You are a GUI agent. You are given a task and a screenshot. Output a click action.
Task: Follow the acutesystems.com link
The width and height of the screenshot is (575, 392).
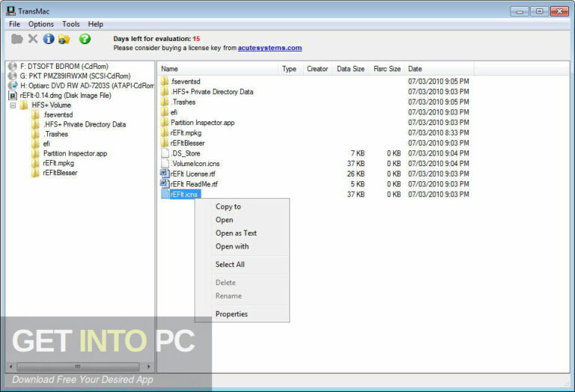tap(270, 48)
